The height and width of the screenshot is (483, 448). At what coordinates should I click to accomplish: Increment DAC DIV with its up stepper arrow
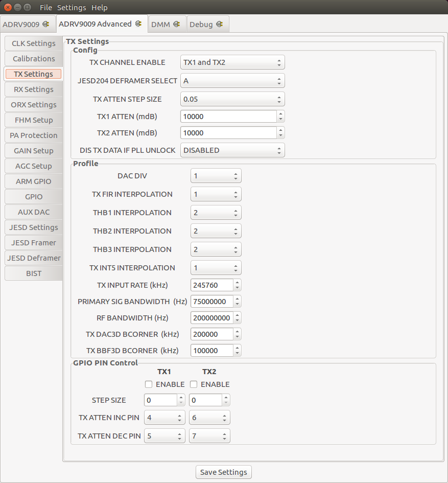(x=235, y=173)
